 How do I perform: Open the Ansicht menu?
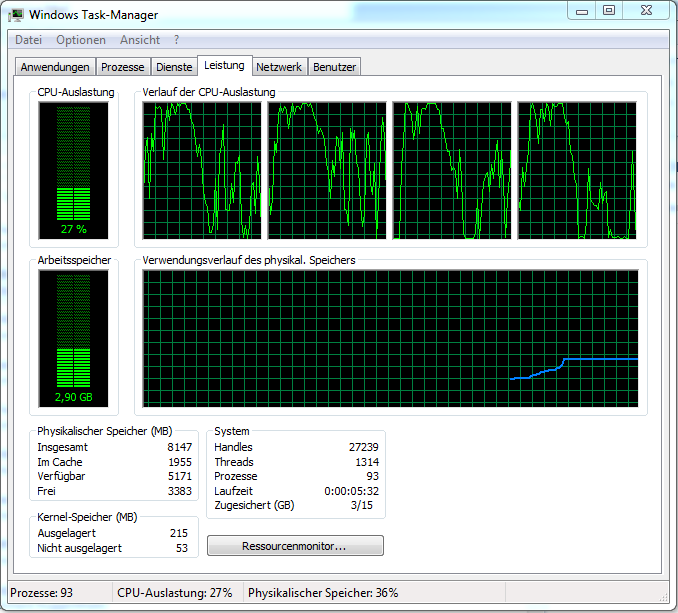(140, 40)
